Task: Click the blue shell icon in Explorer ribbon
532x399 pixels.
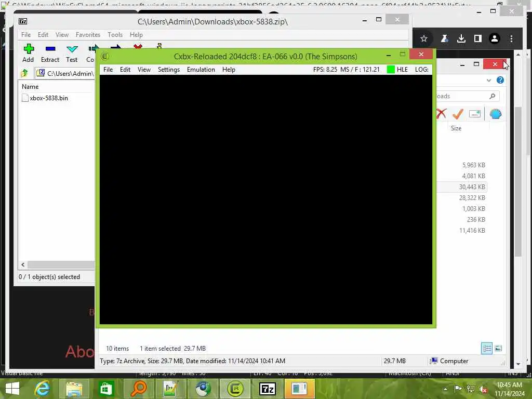Action: click(x=495, y=114)
